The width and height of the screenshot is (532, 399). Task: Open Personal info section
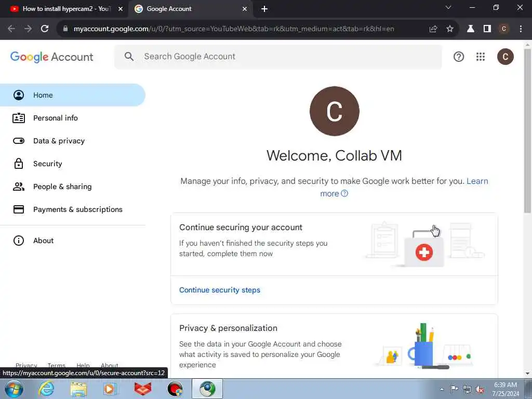73,118
